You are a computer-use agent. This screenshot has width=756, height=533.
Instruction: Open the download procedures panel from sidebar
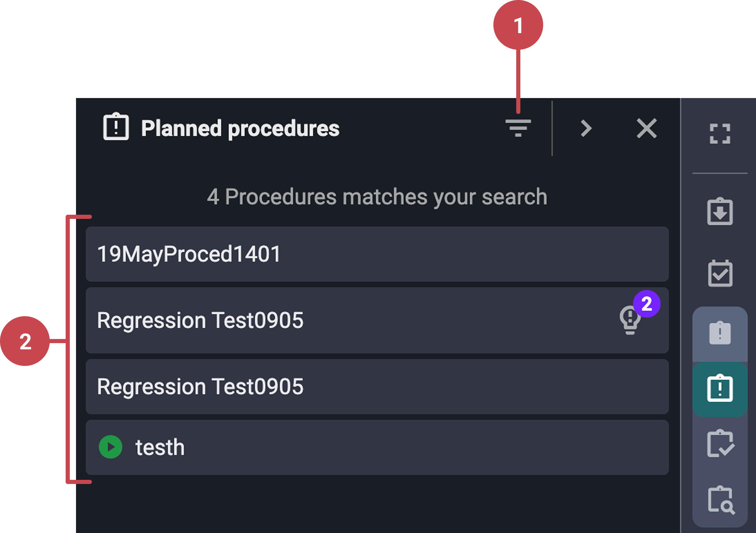click(x=720, y=212)
